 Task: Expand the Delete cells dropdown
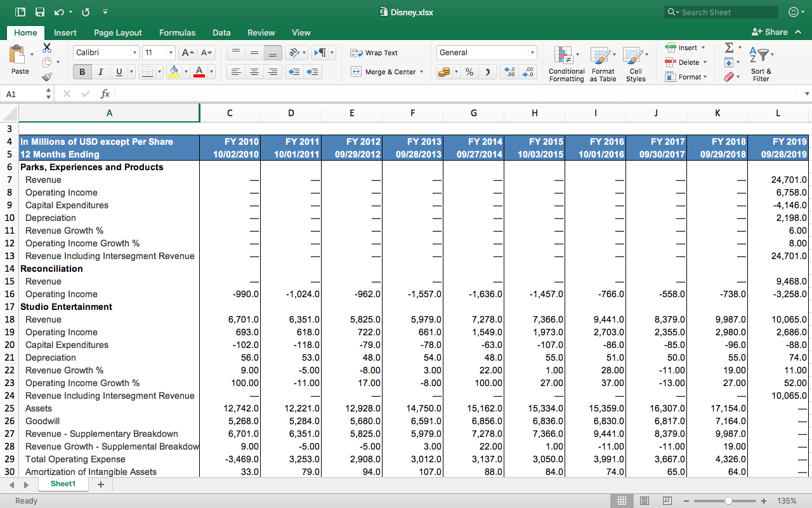(x=705, y=62)
